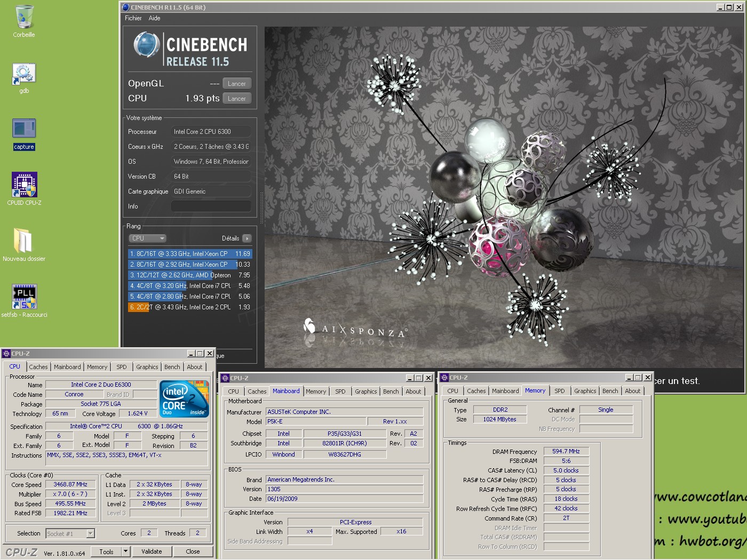Click the DRAM Frequency value 594.7 MHz
747x560 pixels.
566,451
